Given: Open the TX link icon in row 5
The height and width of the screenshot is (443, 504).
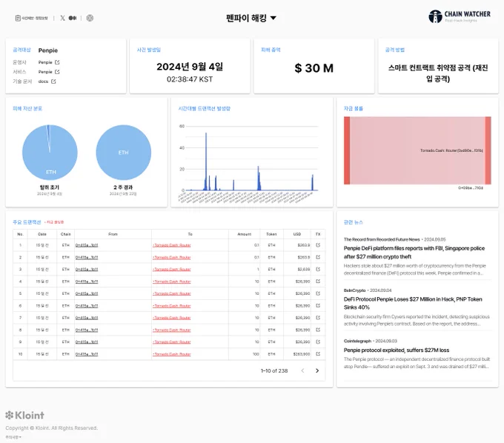Looking at the screenshot, I should coord(318,293).
